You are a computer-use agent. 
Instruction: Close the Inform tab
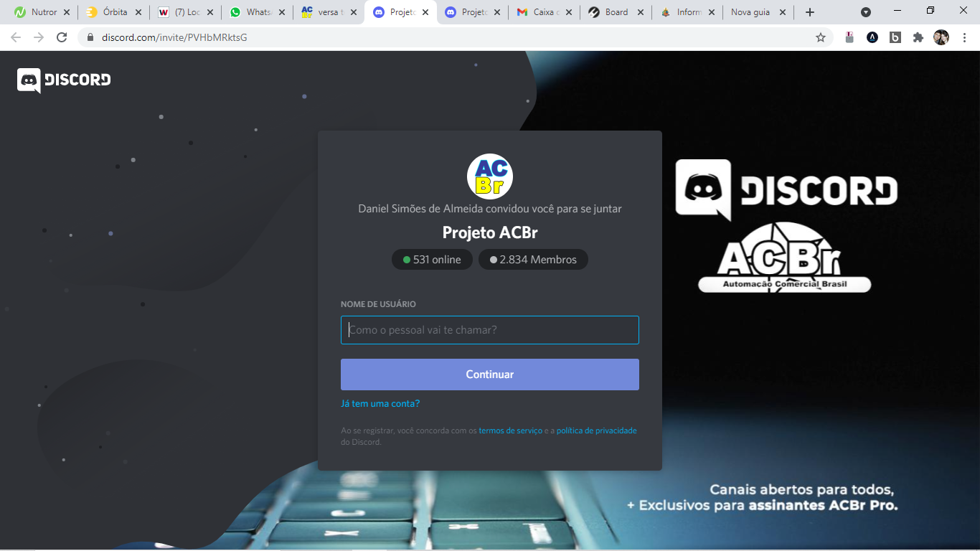(x=712, y=12)
